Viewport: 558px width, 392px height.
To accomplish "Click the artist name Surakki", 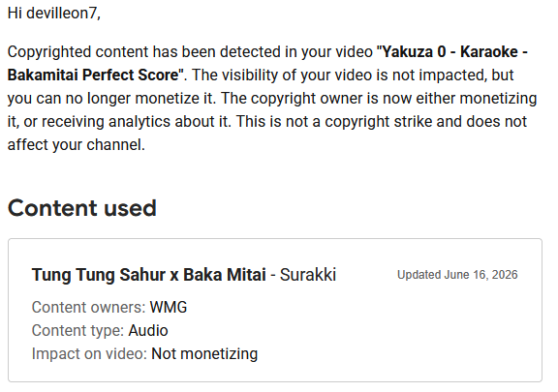I will click(308, 275).
